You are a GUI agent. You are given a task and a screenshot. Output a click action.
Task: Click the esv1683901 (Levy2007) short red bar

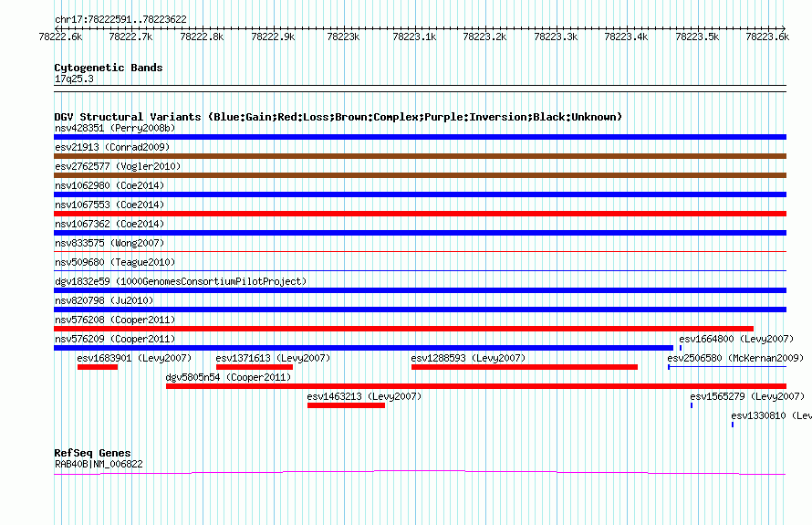click(98, 367)
